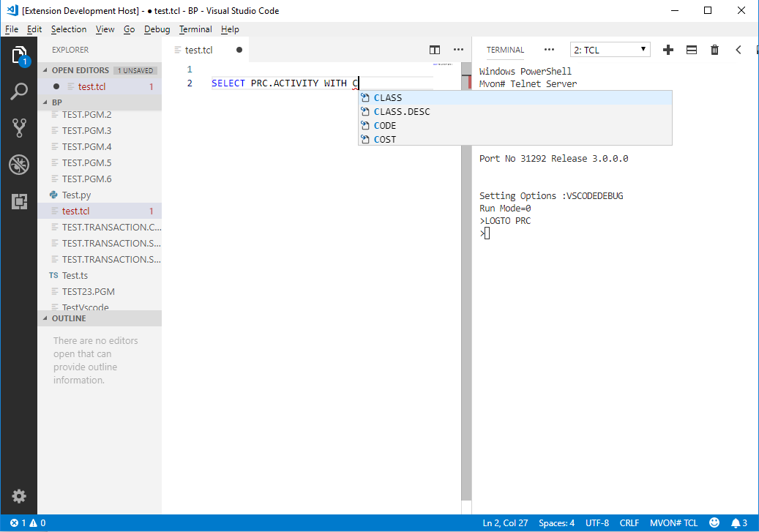Open terminal panel More ellipsis menu
The height and width of the screenshot is (532, 759).
point(549,49)
